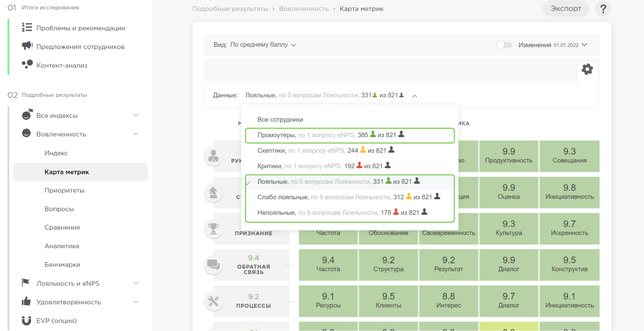644x331 pixels.
Task: Expand Все индексы section
Action: (136, 115)
